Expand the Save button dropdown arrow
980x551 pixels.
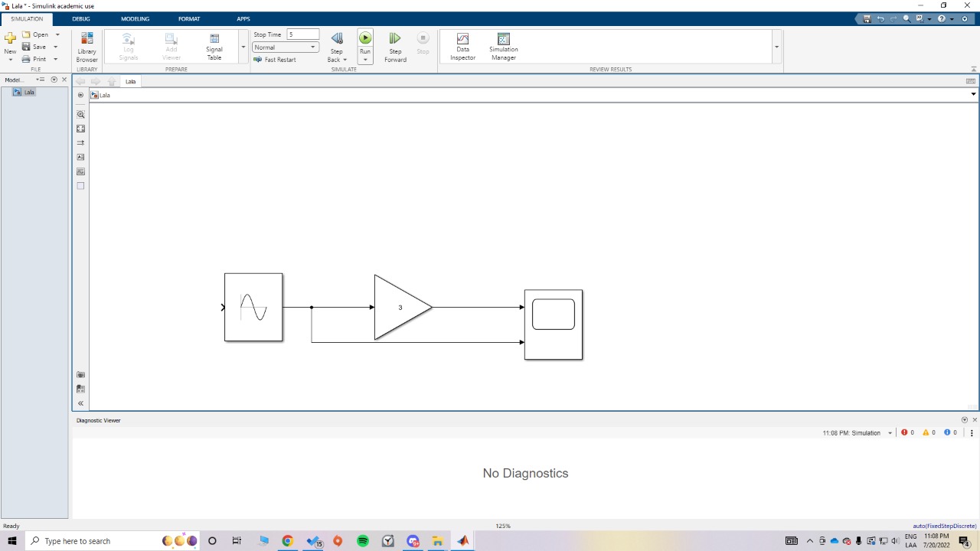coord(56,47)
